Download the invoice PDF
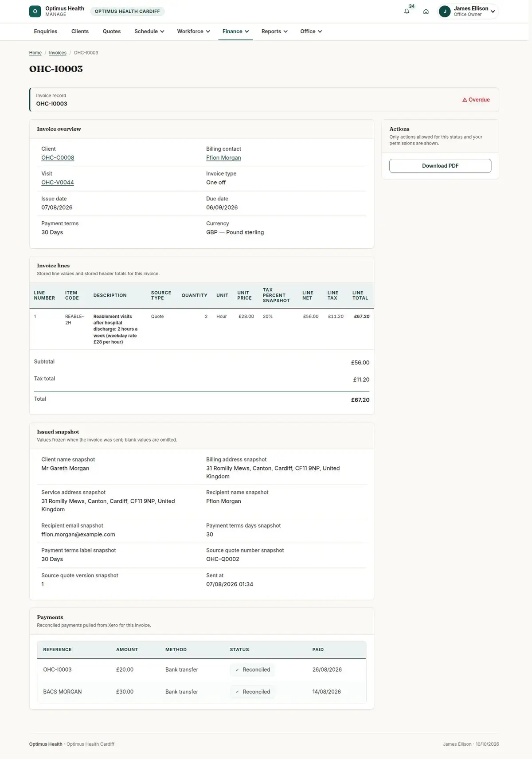Viewport: 532px width, 759px height. 440,166
